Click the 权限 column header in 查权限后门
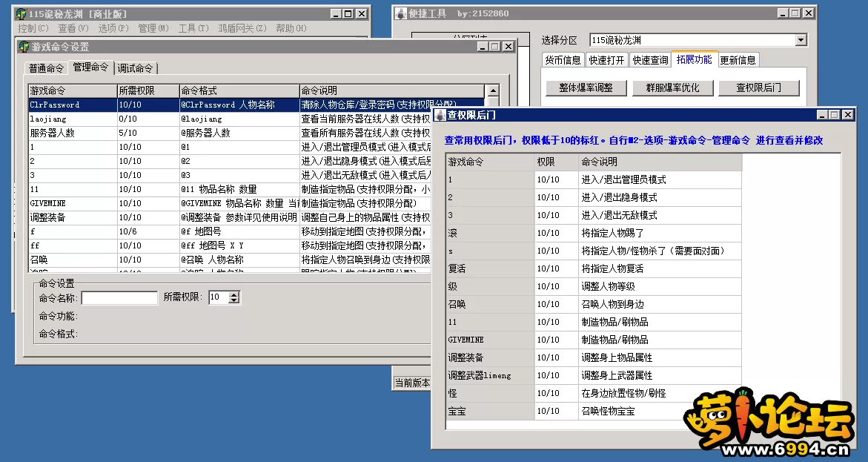 [x=557, y=162]
